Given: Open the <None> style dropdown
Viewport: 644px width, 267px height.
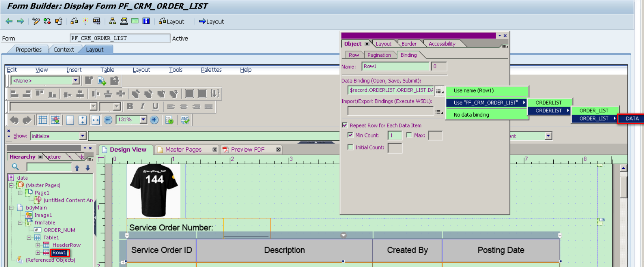Looking at the screenshot, I should pos(75,80).
